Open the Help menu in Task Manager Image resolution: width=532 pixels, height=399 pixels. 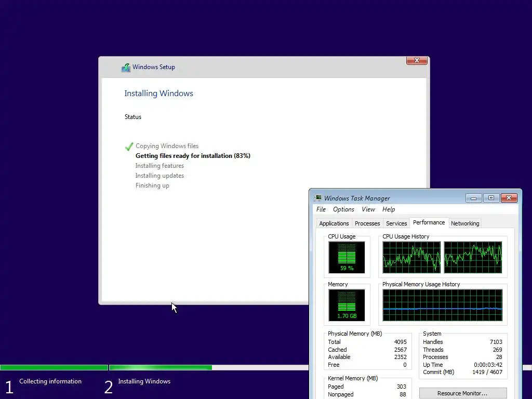coord(389,209)
